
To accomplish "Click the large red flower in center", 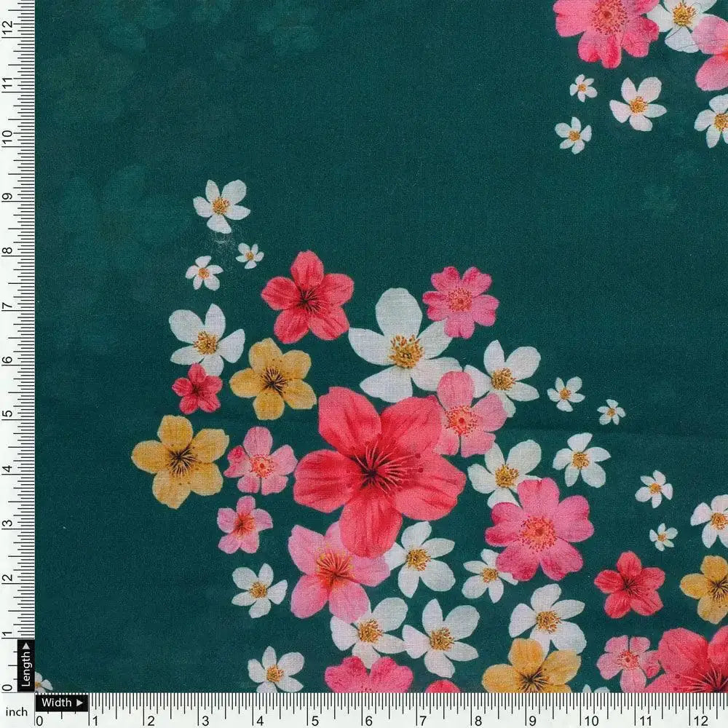I will (x=379, y=467).
